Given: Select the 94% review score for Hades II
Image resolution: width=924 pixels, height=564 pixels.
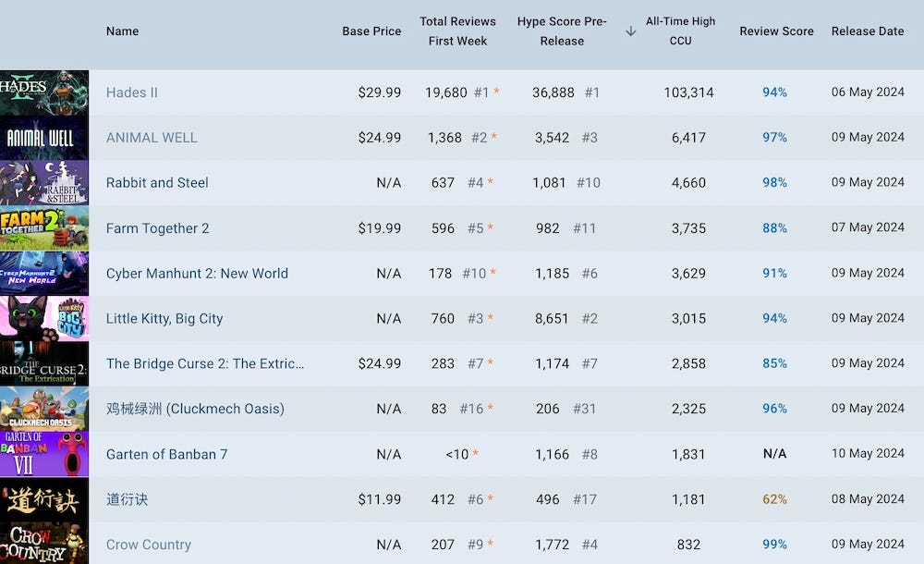Looking at the screenshot, I should (x=774, y=92).
